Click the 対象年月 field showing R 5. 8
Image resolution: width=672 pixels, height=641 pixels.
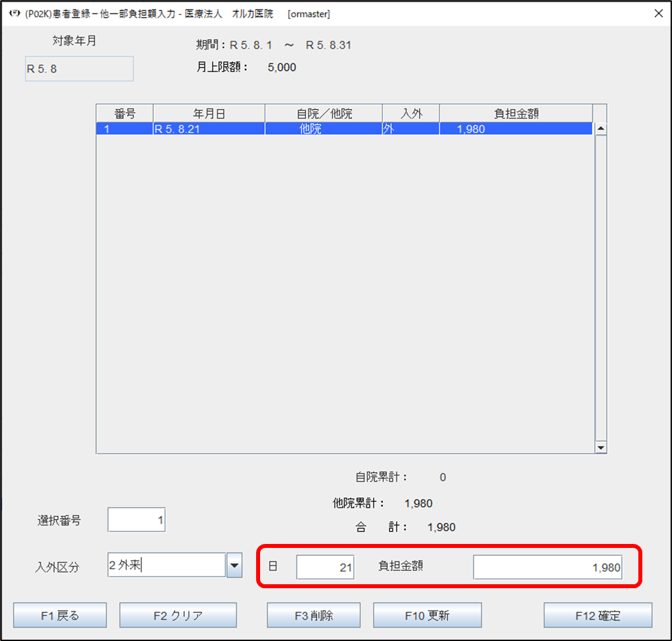point(79,69)
